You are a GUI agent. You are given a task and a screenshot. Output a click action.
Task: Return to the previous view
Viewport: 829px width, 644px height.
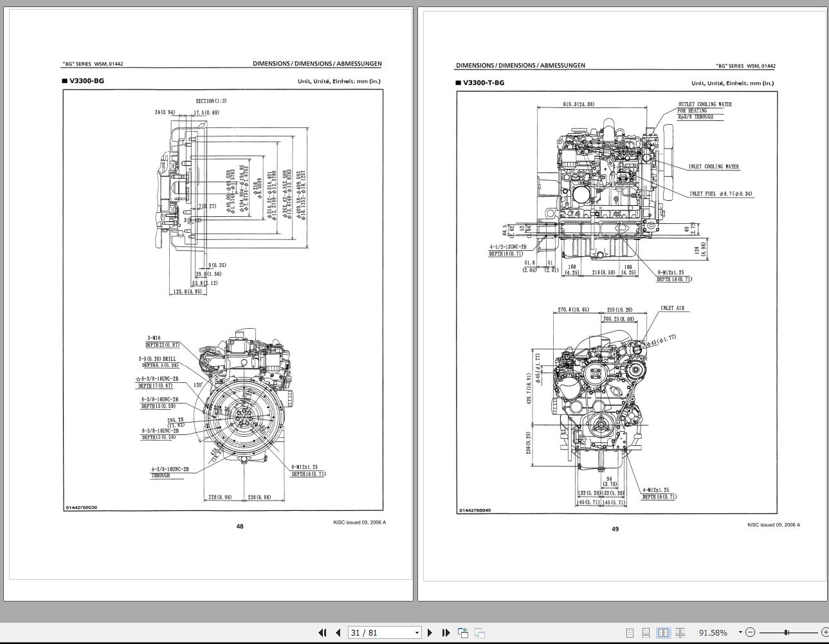[x=464, y=632]
